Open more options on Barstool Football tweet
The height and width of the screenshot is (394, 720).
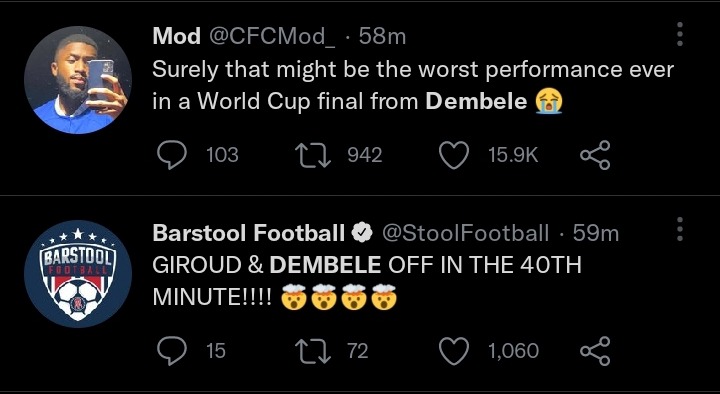click(x=680, y=229)
